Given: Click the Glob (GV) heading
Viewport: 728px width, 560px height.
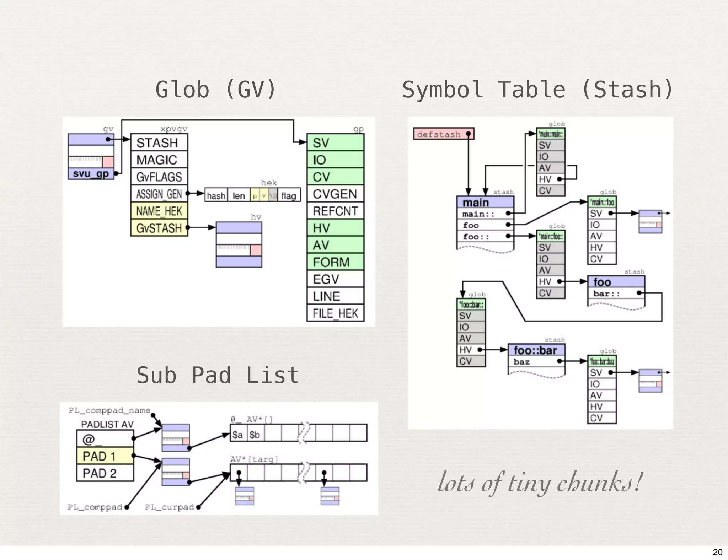Looking at the screenshot, I should (216, 89).
